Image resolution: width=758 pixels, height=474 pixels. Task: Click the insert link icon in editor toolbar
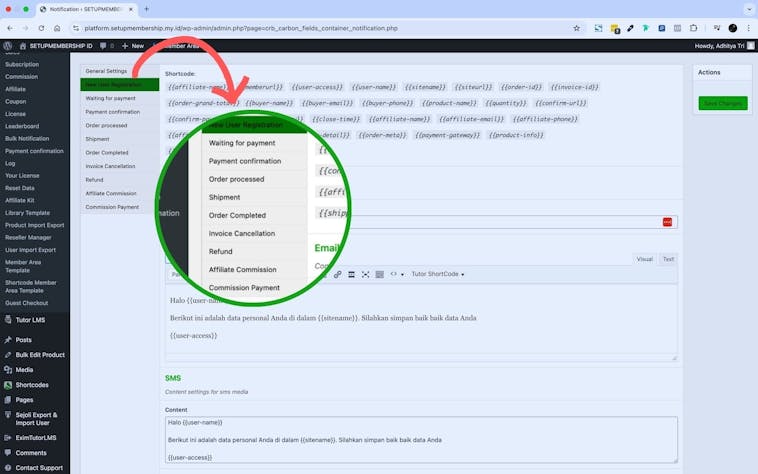click(x=337, y=274)
